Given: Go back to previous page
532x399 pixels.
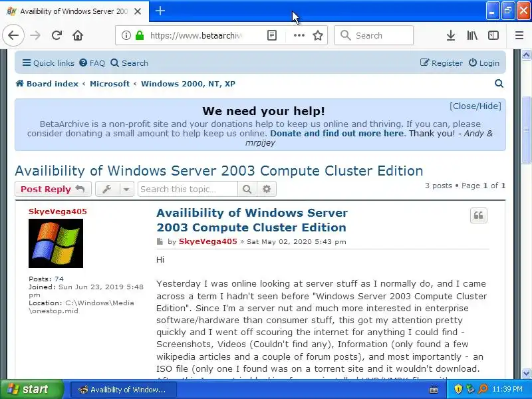Looking at the screenshot, I should [x=13, y=35].
